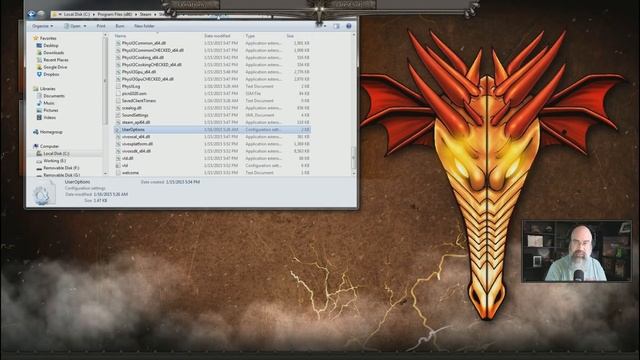640x360 pixels.
Task: Click the Explorer Back navigation arrow
Action: 31,14
